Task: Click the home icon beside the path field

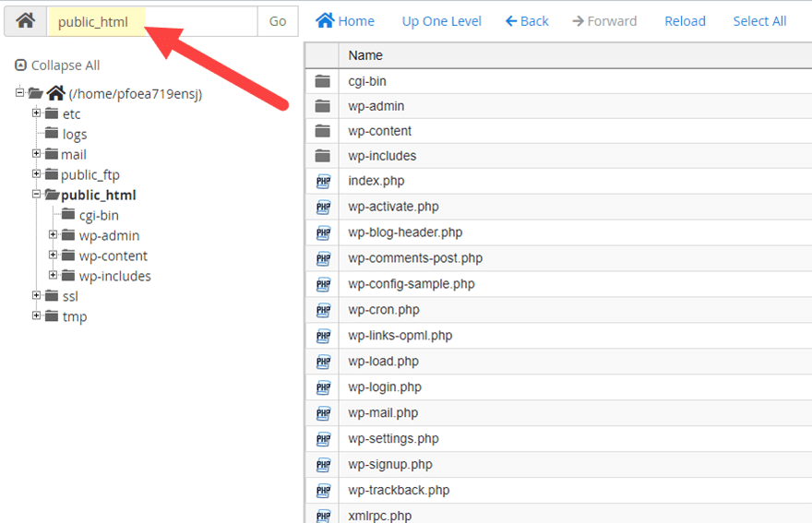Action: click(x=26, y=21)
